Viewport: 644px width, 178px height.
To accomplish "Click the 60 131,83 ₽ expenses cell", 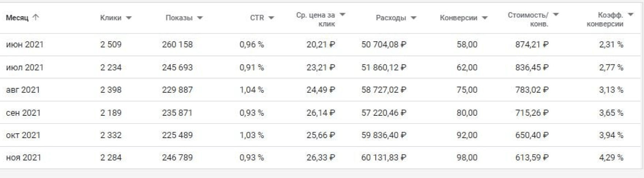I will [383, 158].
